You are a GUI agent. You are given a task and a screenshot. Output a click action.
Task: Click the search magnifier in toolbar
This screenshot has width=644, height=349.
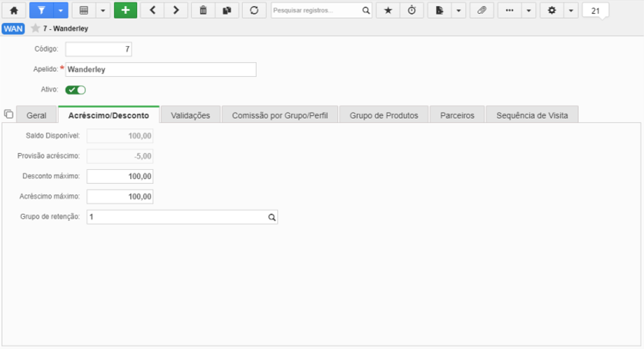tap(366, 10)
